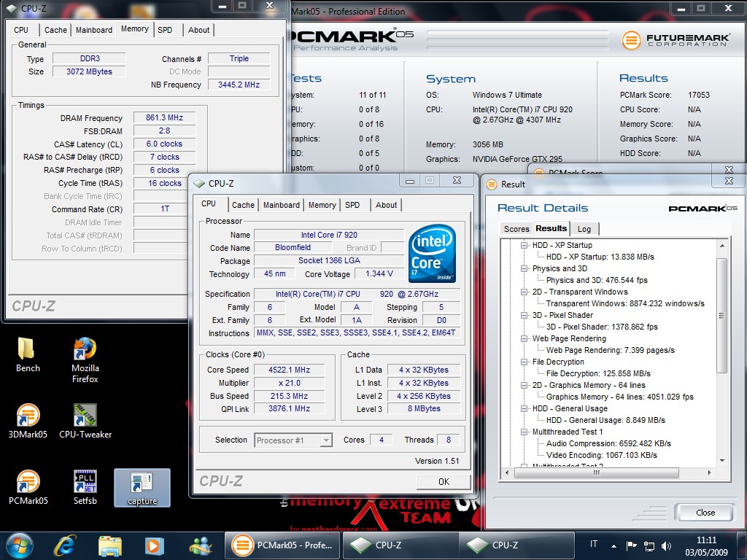This screenshot has height=560, width=747.
Task: Click results tree vertical scrollbar thumb
Action: point(721,315)
